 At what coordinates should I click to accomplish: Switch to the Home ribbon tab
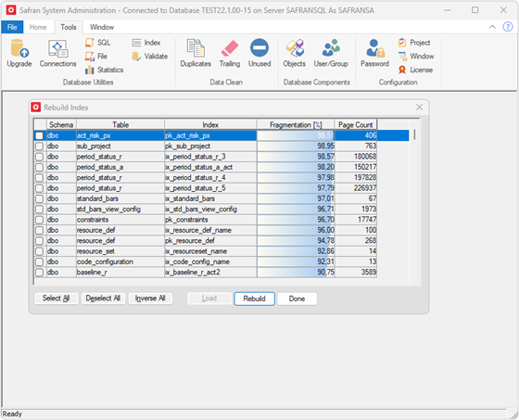click(x=38, y=27)
